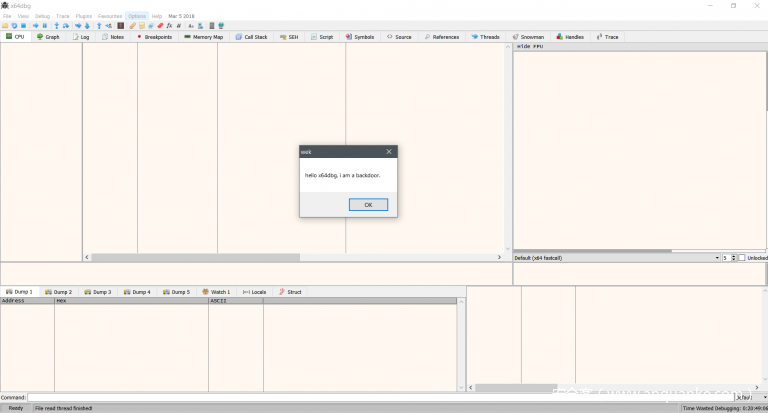Click OK in the backdoor message dialog
The width and height of the screenshot is (768, 413).
(x=368, y=204)
